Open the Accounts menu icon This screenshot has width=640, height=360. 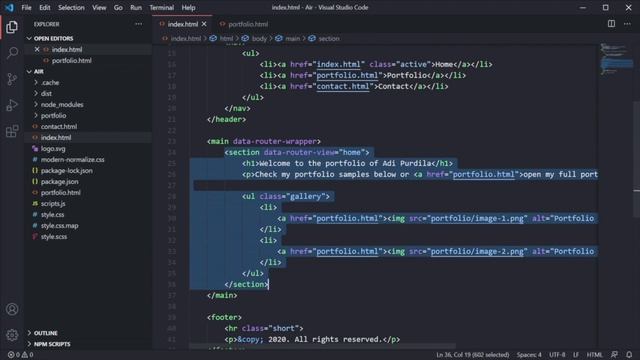tap(12, 309)
